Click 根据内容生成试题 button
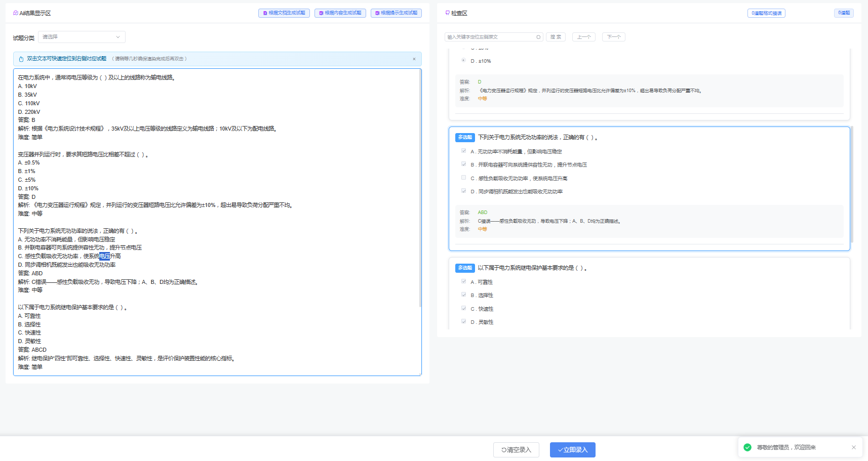This screenshot has height=461, width=868. (340, 13)
